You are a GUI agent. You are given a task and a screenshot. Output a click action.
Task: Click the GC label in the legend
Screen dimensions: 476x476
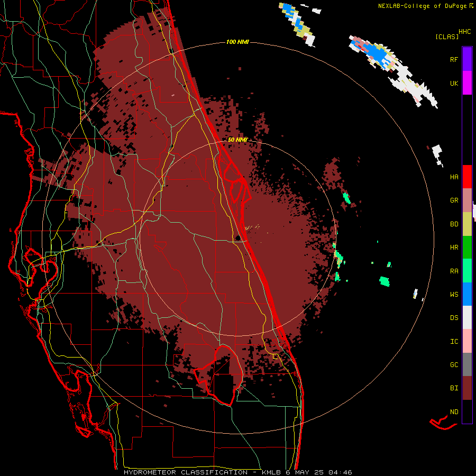[454, 365]
